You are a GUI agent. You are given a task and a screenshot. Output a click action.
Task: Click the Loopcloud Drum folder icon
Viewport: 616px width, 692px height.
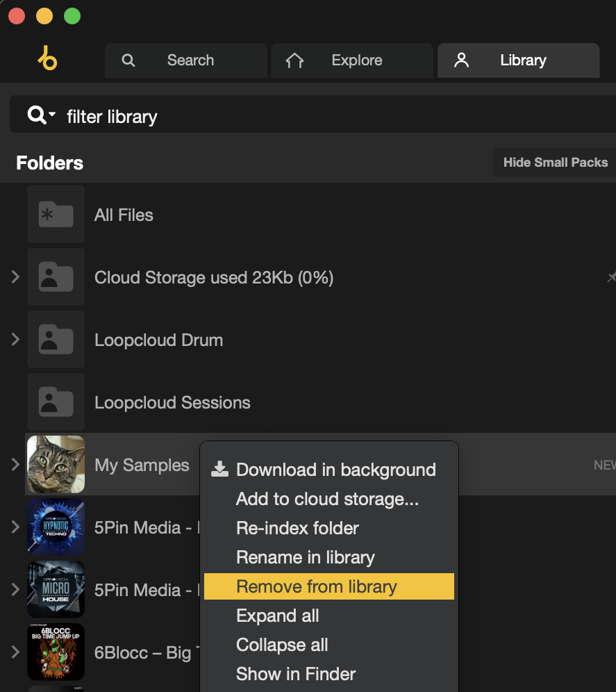(x=56, y=339)
